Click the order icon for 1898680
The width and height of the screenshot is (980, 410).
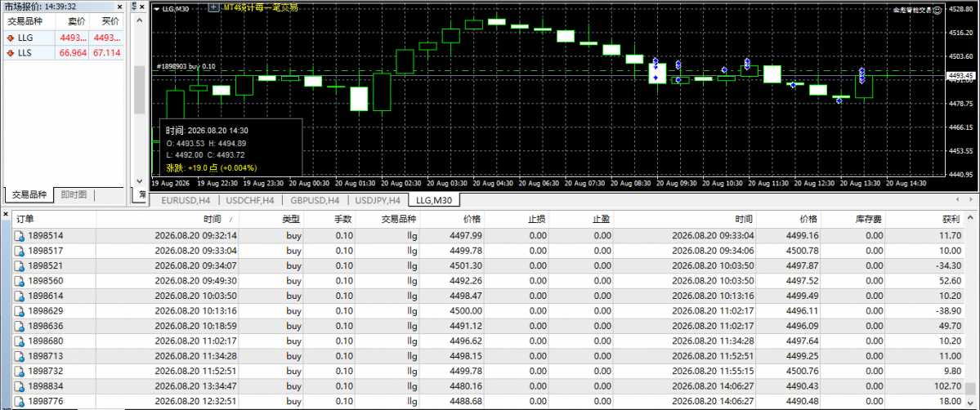pos(20,341)
